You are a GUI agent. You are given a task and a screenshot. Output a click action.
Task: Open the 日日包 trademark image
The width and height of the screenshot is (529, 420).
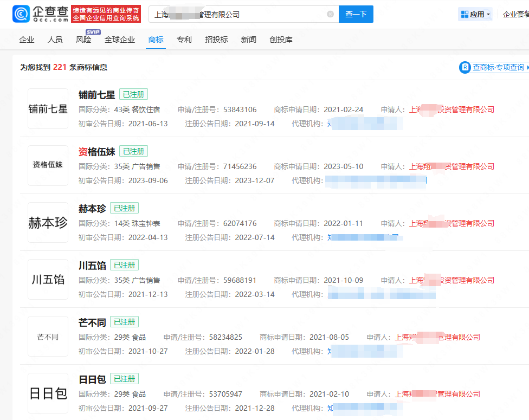click(48, 393)
